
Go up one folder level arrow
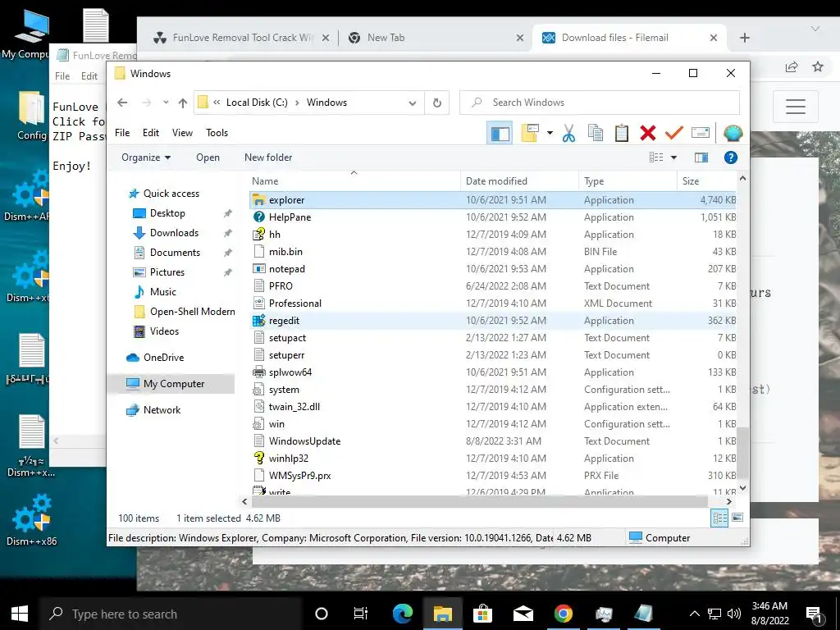[x=183, y=103]
